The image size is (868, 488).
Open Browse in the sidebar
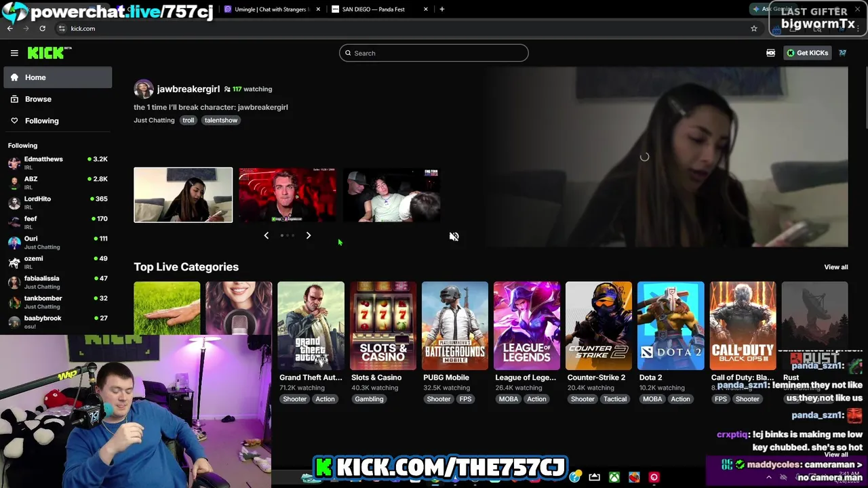coord(58,99)
